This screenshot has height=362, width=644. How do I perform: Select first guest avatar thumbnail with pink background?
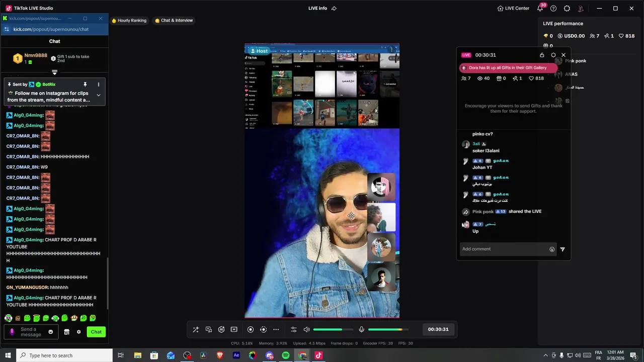381,187
